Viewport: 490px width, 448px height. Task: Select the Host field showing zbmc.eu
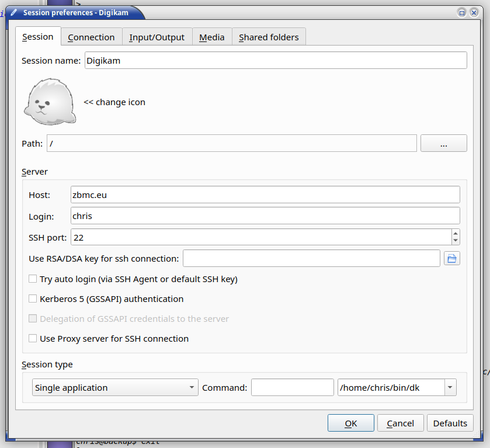265,195
